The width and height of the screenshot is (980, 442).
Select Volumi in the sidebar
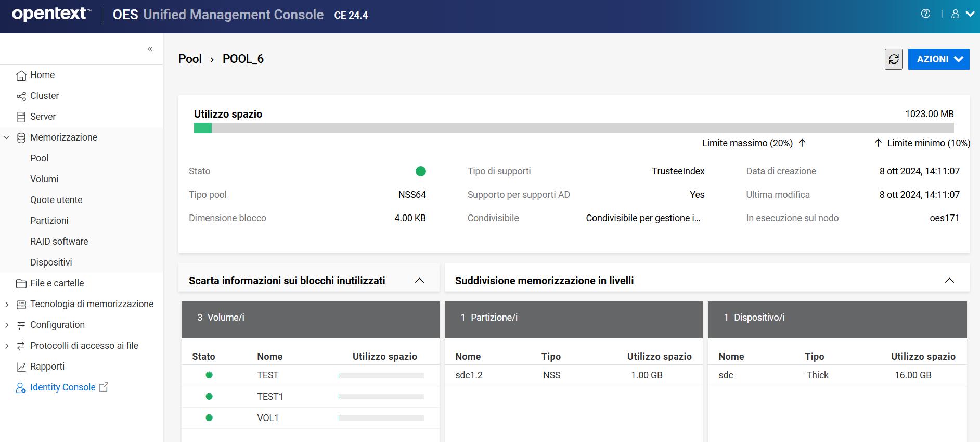(x=44, y=179)
